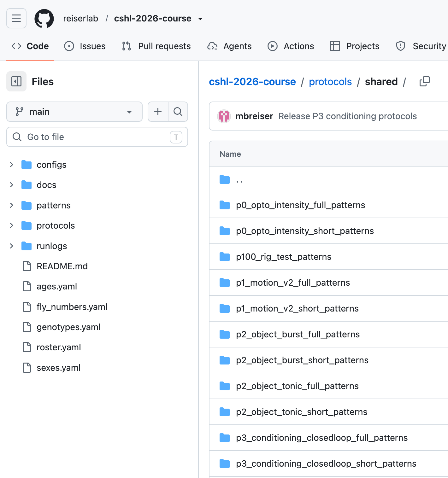Open p0_opto_intensity_short_patterns folder

pos(305,231)
